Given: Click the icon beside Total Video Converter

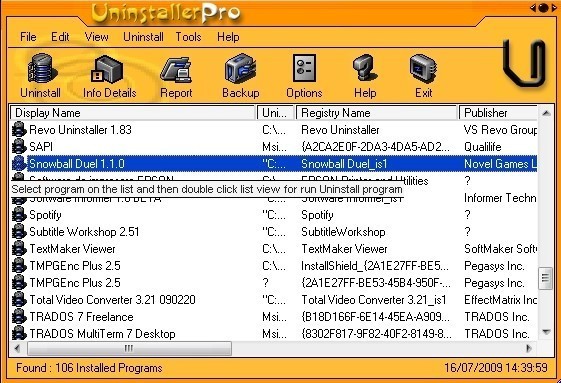Looking at the screenshot, I should tap(19, 300).
